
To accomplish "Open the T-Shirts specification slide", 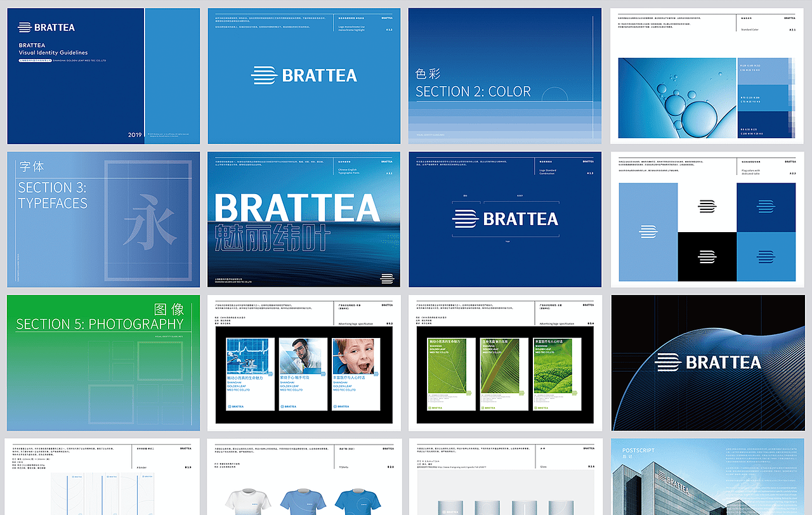I will pos(304,476).
